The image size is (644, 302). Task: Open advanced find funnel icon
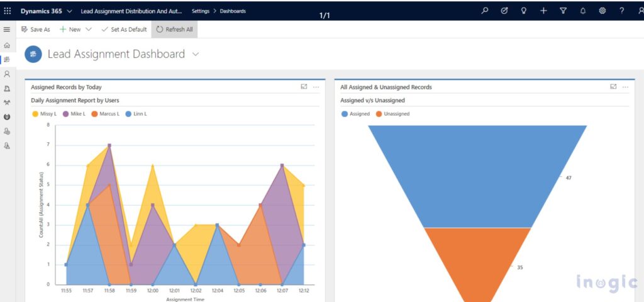563,11
